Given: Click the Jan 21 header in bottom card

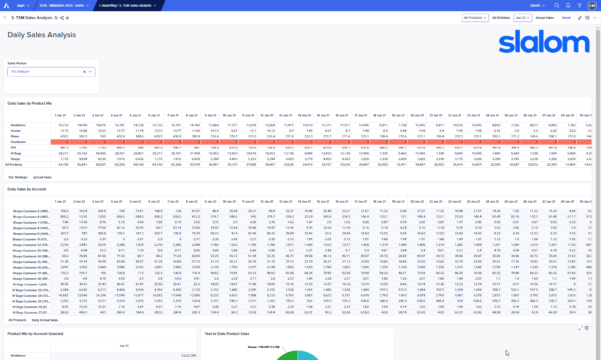Looking at the screenshot, I should pyautogui.click(x=124, y=346).
